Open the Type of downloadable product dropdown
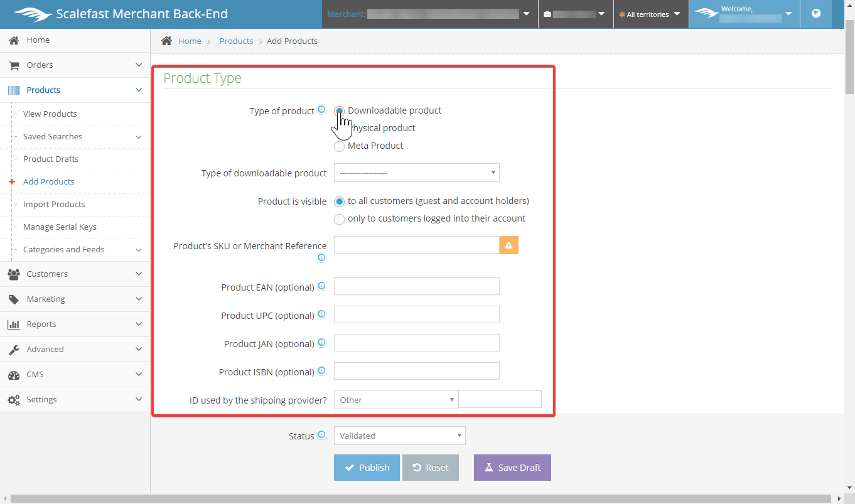The width and height of the screenshot is (855, 504). coord(416,173)
